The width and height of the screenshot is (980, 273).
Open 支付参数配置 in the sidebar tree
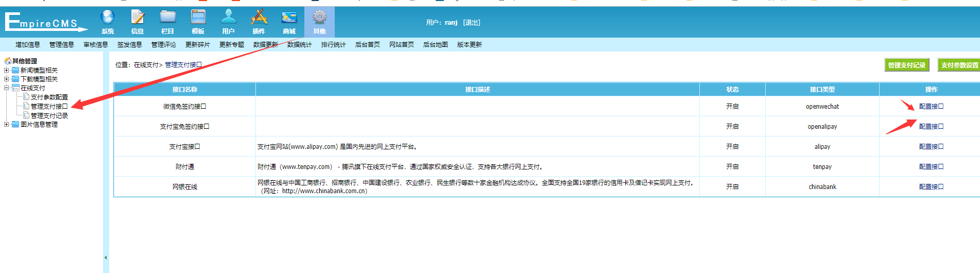tap(49, 97)
